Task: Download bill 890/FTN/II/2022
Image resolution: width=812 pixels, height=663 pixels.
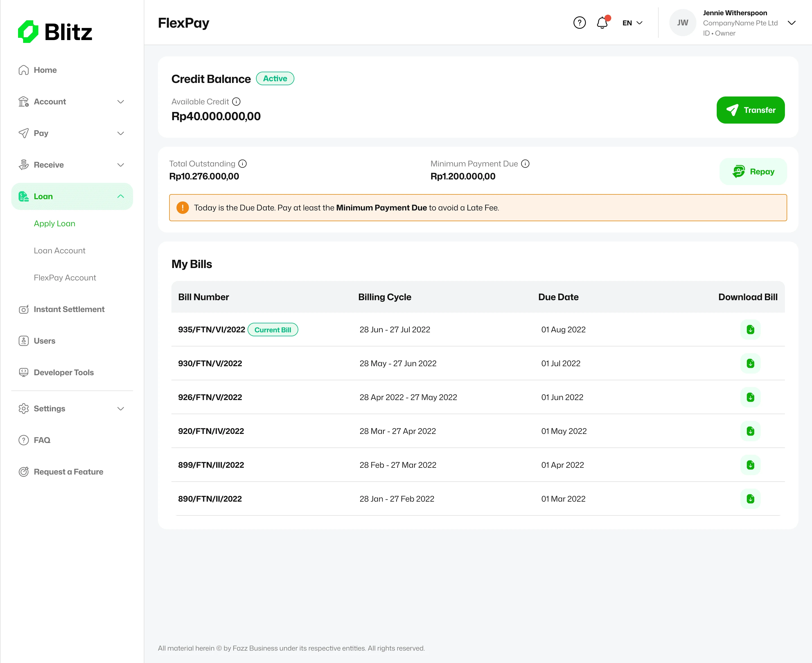Action: click(x=750, y=499)
